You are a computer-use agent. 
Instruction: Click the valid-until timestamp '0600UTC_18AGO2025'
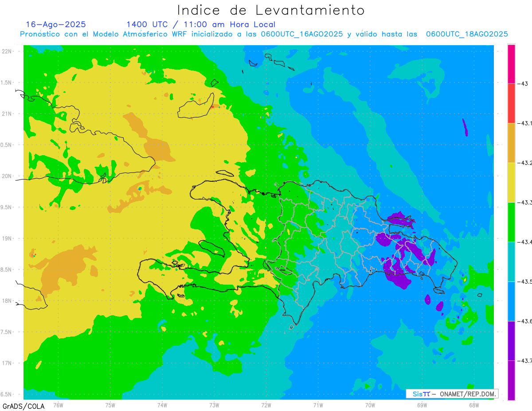[467, 34]
